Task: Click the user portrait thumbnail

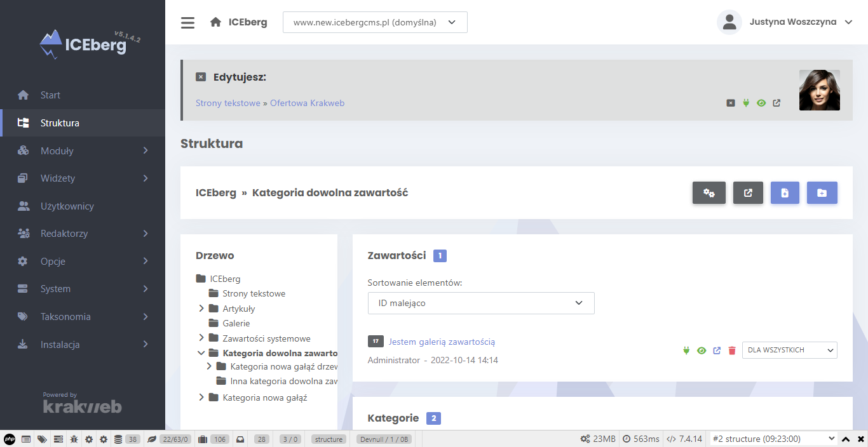Action: [819, 90]
